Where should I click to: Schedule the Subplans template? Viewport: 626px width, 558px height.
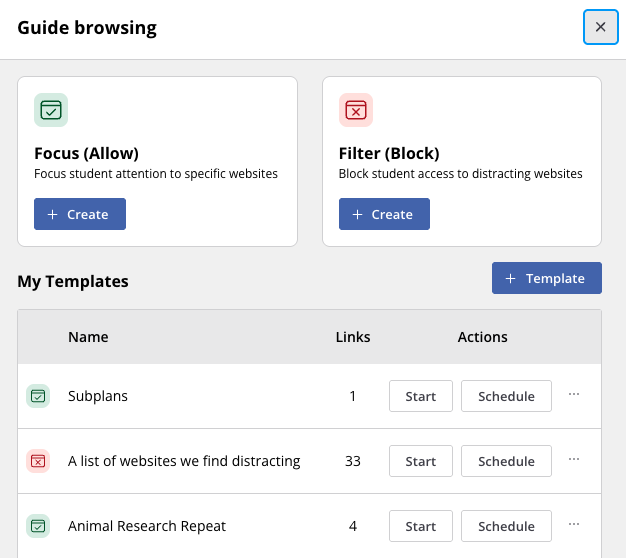tap(506, 396)
